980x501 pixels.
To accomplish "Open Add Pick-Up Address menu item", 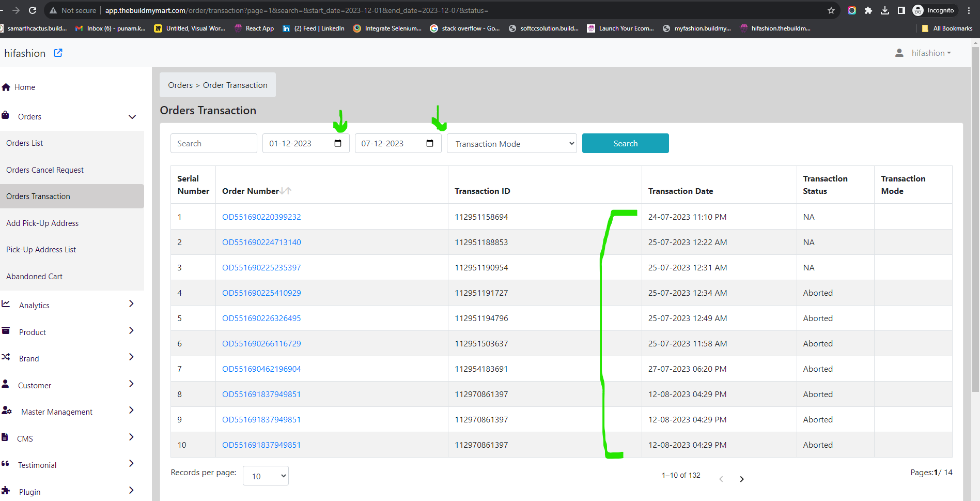I will [72, 223].
